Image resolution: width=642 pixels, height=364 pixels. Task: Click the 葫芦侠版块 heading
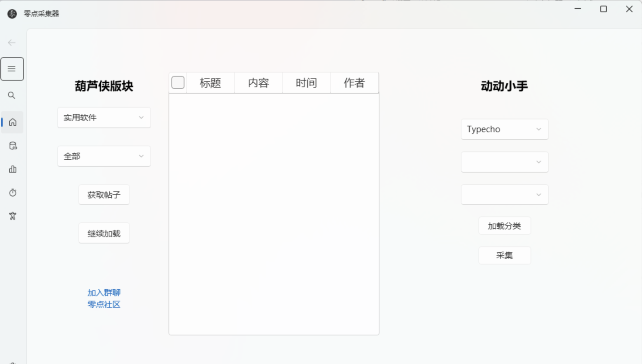(104, 86)
